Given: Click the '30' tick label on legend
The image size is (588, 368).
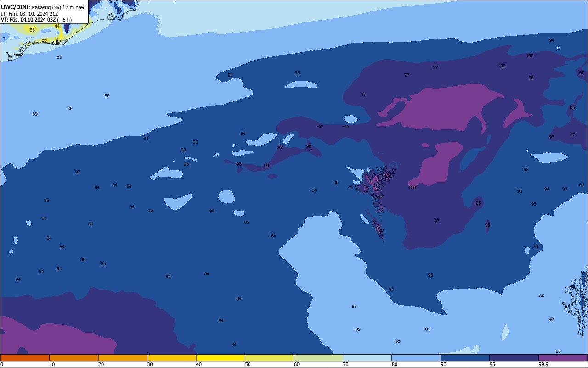Looking at the screenshot, I should (150, 364).
